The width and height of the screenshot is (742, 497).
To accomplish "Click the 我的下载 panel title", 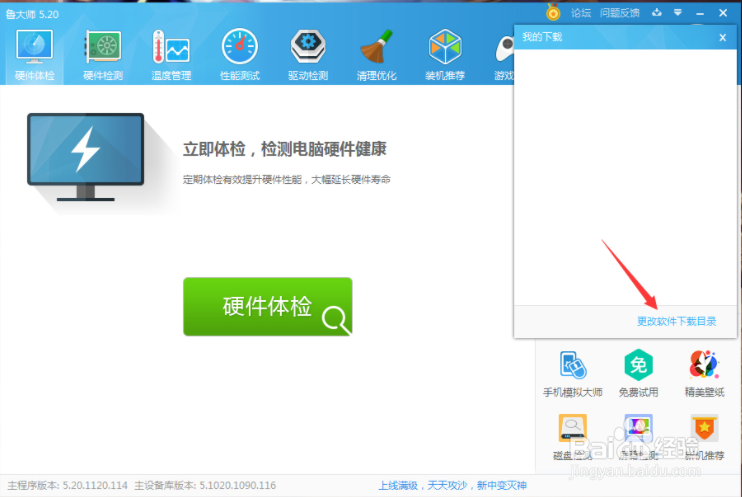I will (542, 37).
